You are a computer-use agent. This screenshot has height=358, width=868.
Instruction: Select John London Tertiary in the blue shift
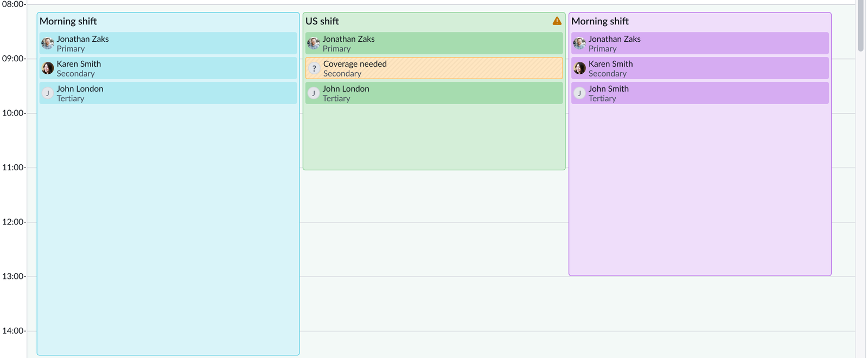coord(168,93)
